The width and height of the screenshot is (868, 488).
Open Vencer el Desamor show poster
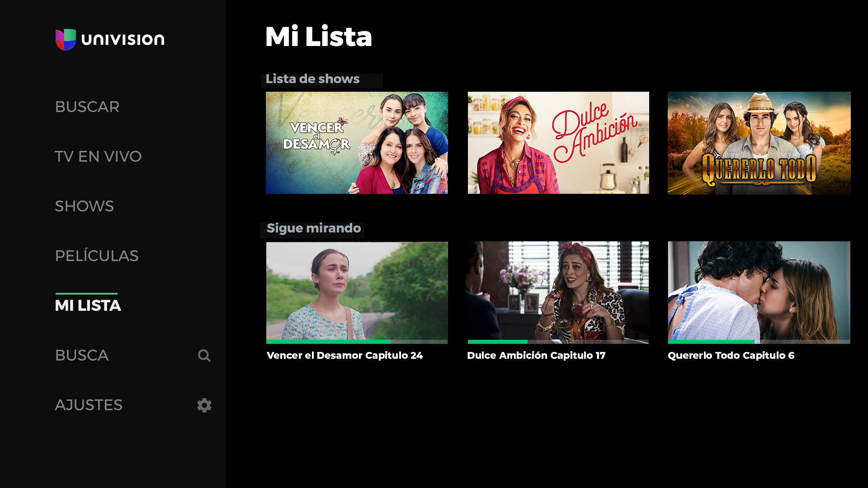[357, 143]
